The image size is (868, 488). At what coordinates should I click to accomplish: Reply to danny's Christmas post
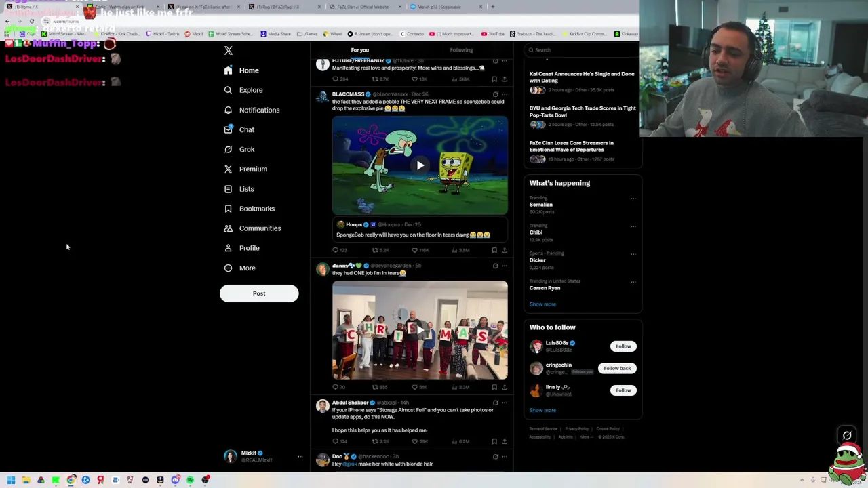click(x=338, y=387)
